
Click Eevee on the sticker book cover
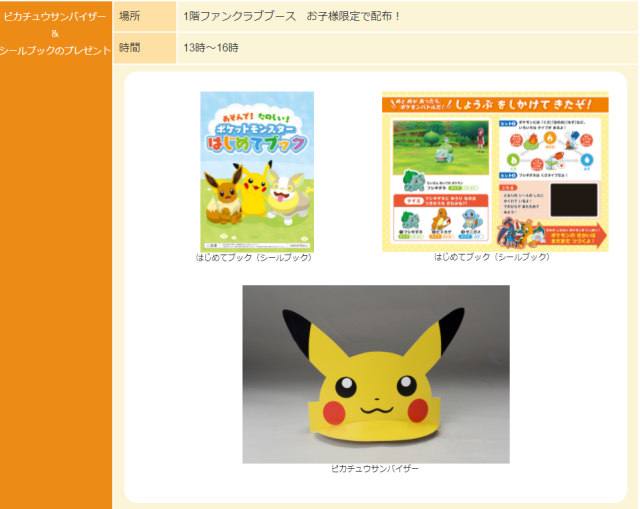coord(220,194)
